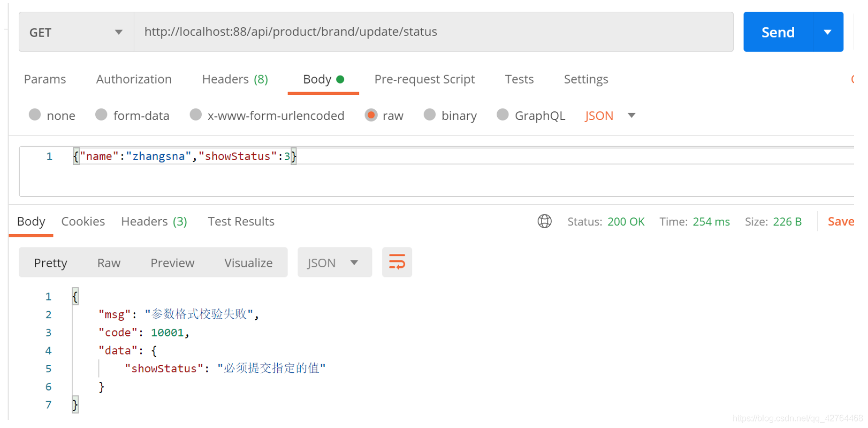Select the none body type radio

[35, 115]
